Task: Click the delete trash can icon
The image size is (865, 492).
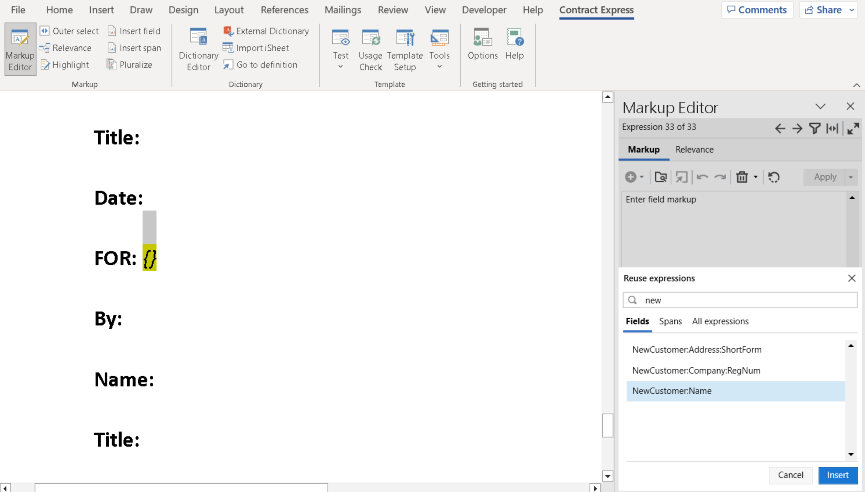Action: pyautogui.click(x=741, y=177)
